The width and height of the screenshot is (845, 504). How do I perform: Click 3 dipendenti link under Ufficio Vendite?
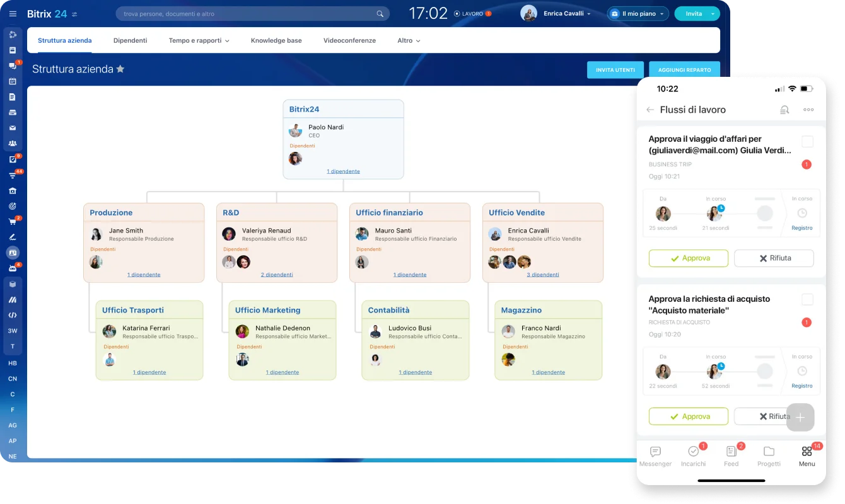click(543, 275)
